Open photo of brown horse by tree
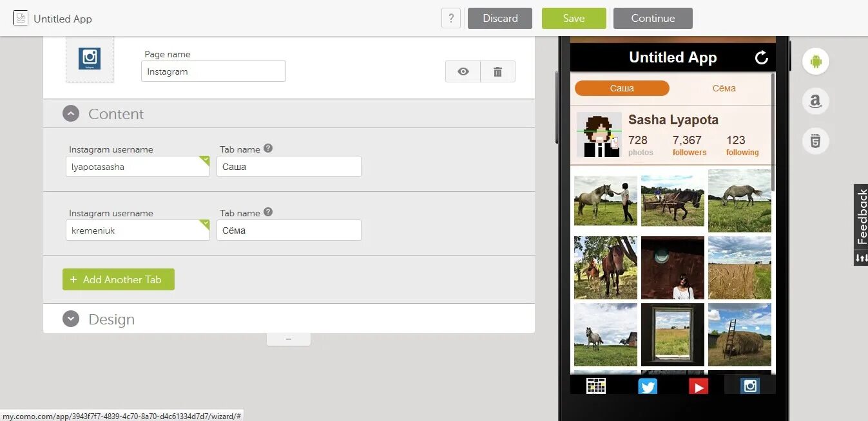868x421 pixels. pyautogui.click(x=606, y=267)
